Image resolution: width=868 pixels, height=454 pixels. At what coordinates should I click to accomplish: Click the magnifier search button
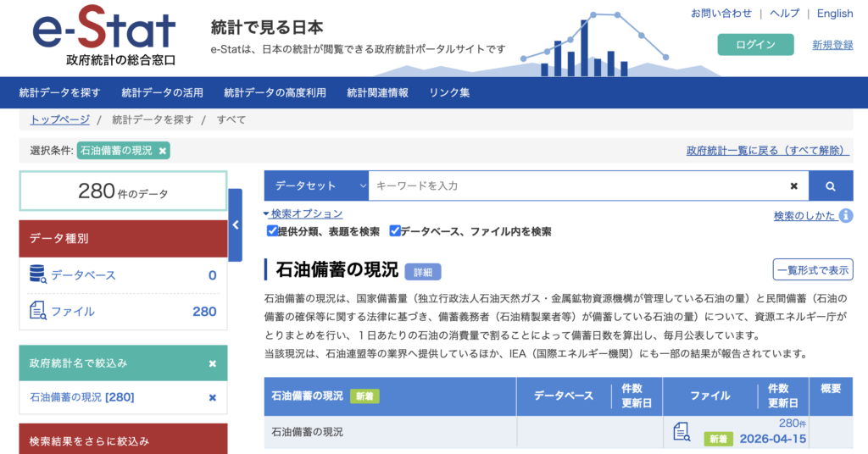click(x=831, y=186)
